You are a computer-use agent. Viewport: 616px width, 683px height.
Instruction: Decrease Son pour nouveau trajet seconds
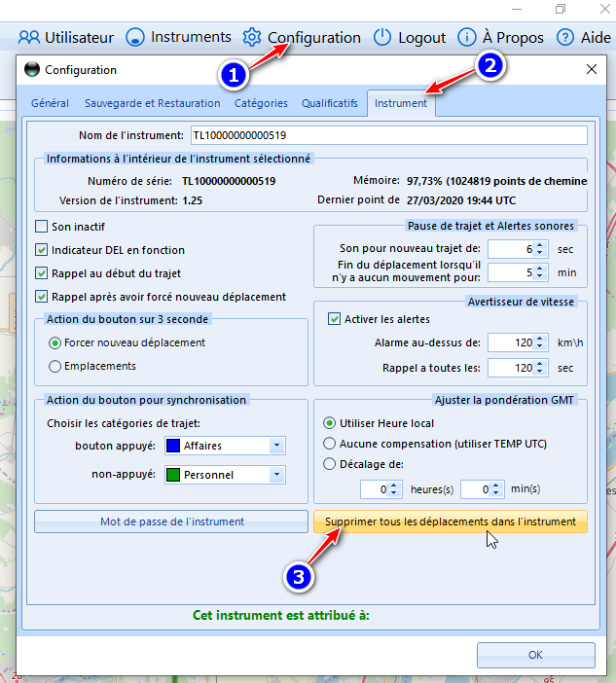540,253
